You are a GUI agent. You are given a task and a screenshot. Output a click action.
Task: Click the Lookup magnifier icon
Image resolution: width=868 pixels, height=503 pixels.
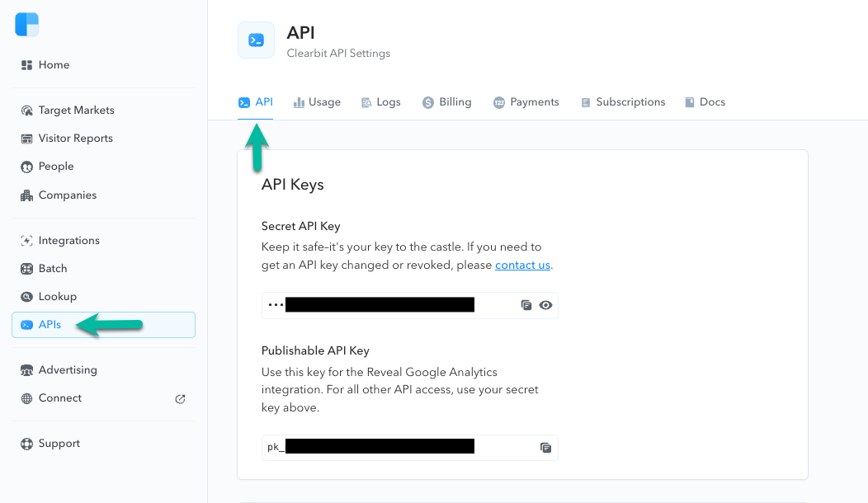(x=26, y=297)
